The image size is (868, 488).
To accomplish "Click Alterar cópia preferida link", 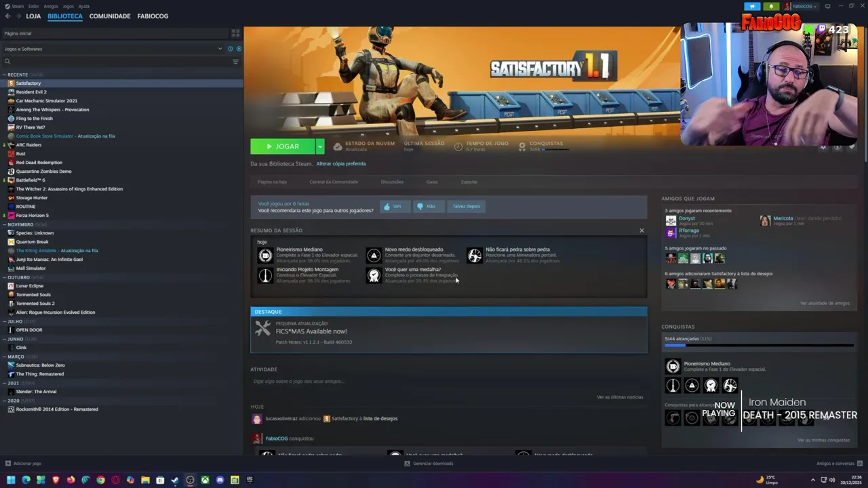I will tap(341, 163).
